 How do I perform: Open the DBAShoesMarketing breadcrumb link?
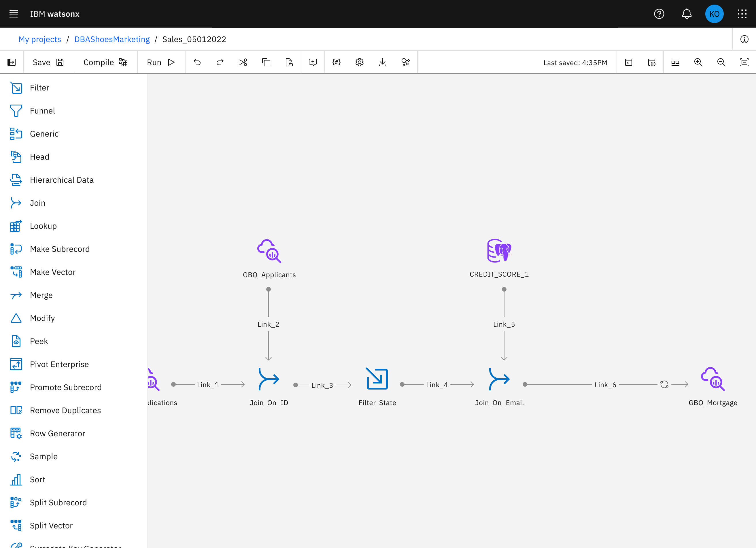tap(112, 39)
